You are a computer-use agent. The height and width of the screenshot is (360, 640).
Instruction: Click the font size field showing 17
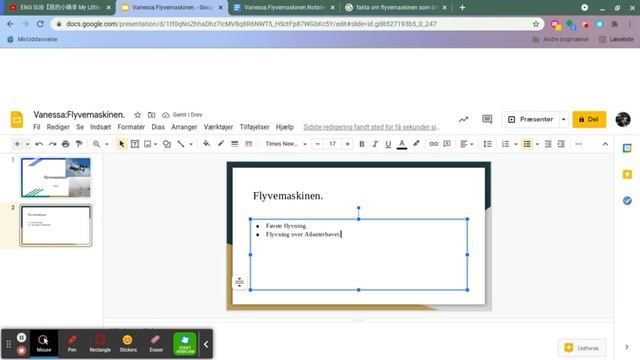(332, 144)
